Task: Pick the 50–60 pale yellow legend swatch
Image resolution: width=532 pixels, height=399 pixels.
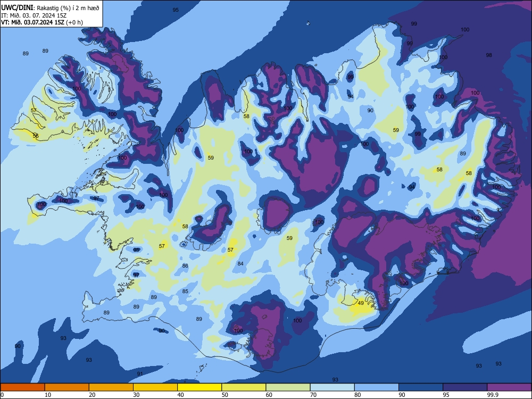Action: (244, 387)
